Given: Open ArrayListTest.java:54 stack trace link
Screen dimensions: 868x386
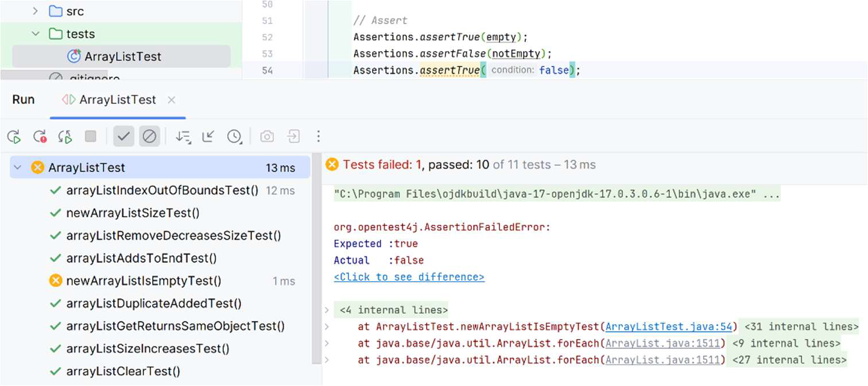Looking at the screenshot, I should pos(669,327).
